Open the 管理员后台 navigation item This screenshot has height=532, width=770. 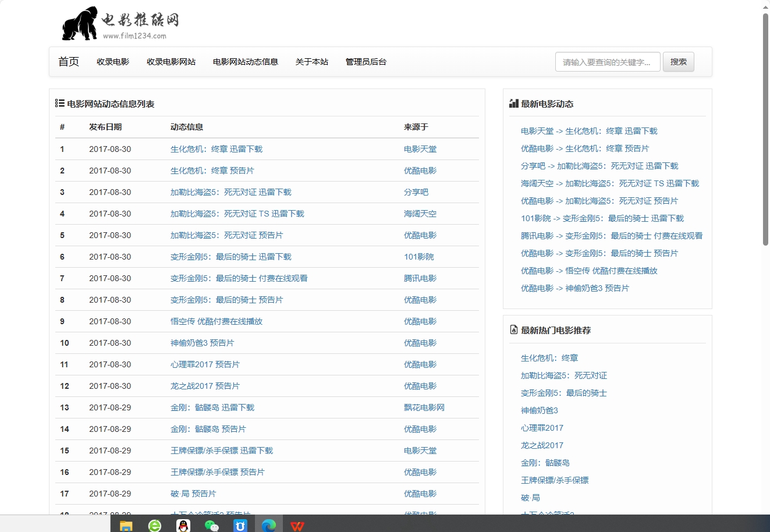click(366, 61)
